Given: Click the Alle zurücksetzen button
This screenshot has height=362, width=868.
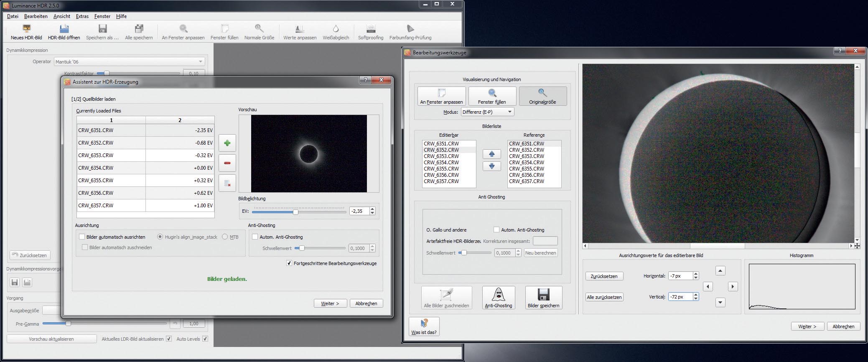Looking at the screenshot, I should [x=604, y=297].
